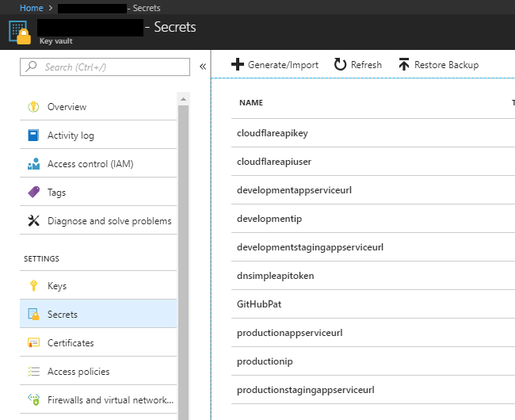Image resolution: width=515 pixels, height=420 pixels.
Task: Go to Access control (IAM)
Action: (98, 164)
